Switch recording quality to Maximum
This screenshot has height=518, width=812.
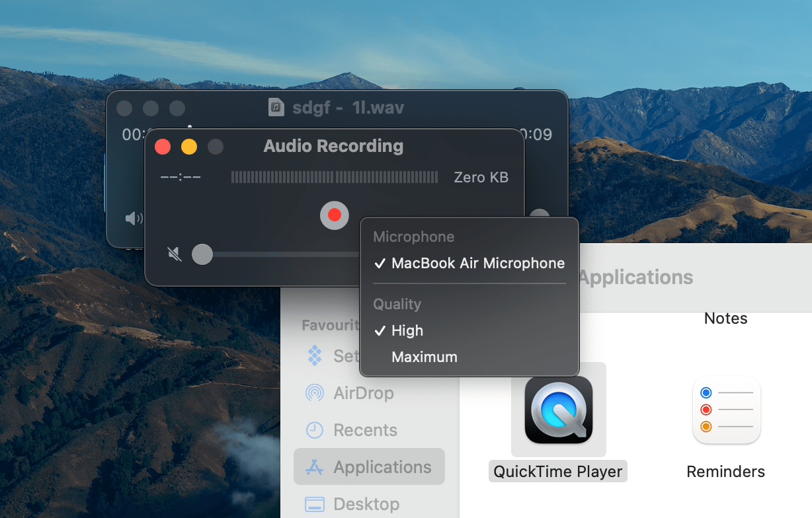[424, 356]
